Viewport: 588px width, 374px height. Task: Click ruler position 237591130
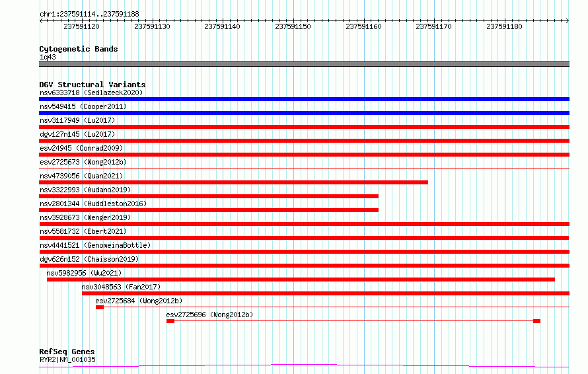(x=152, y=26)
